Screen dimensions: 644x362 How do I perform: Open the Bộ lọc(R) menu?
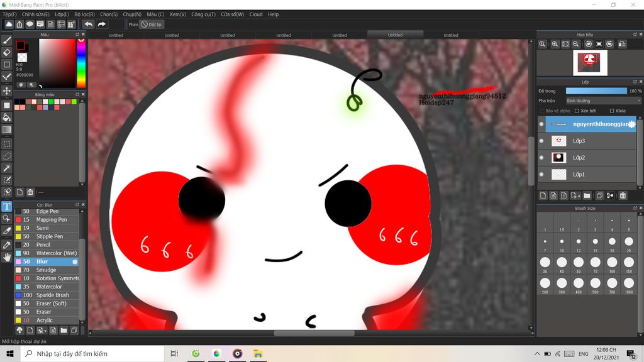coord(85,14)
